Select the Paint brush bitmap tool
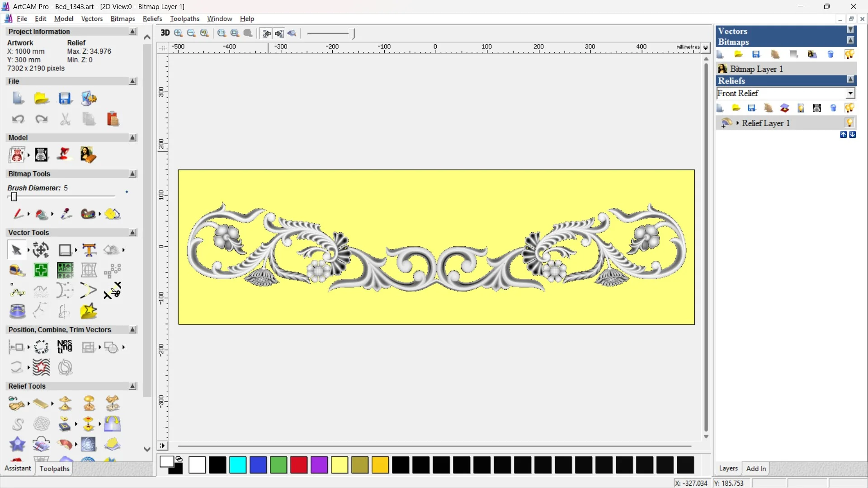This screenshot has width=868, height=488. (18, 214)
